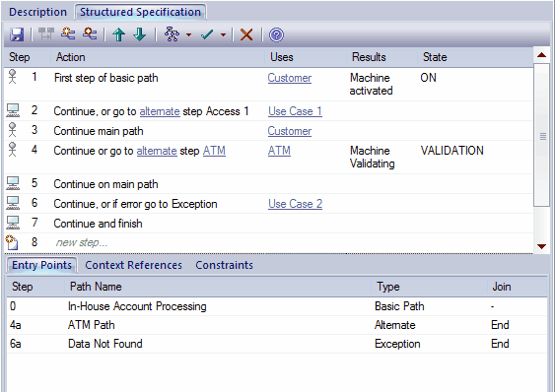Screen dimensions: 556x392
Task: Switch to the Description tab
Action: tap(37, 12)
